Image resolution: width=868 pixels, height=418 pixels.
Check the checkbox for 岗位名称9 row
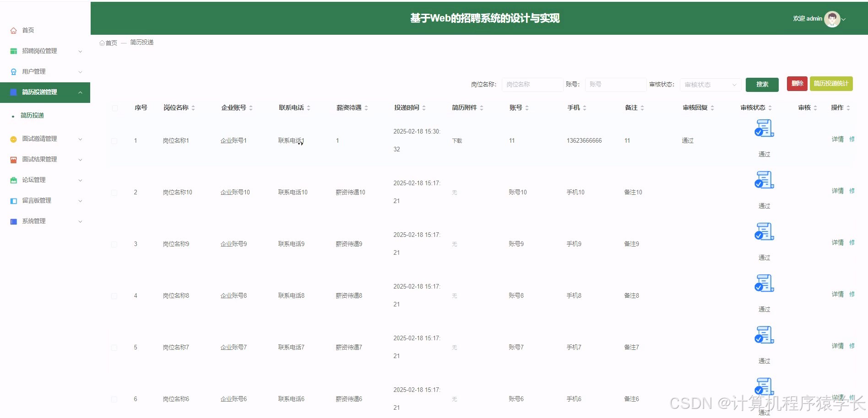pyautogui.click(x=114, y=244)
